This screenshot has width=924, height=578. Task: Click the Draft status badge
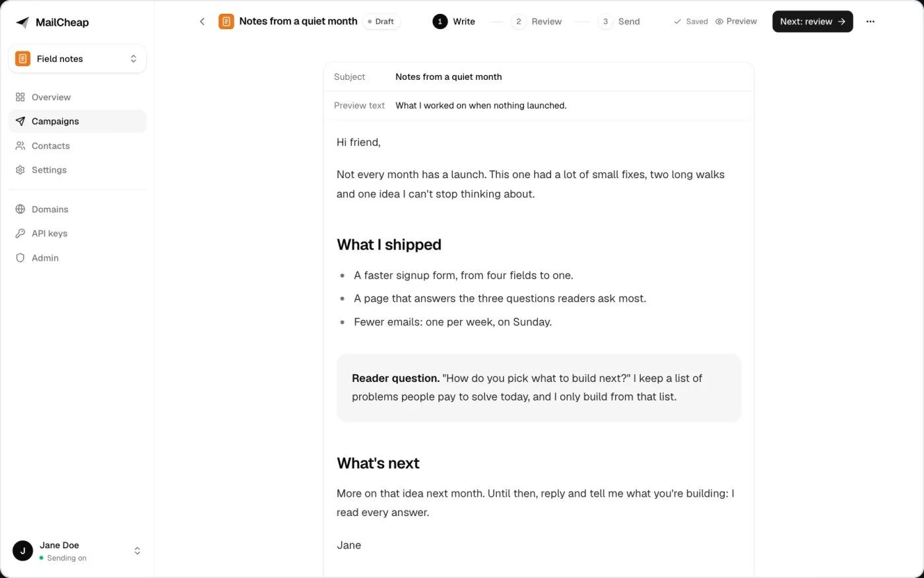pyautogui.click(x=381, y=22)
